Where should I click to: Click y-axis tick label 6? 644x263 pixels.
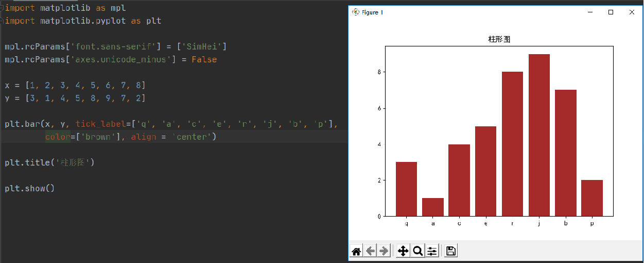pos(379,108)
